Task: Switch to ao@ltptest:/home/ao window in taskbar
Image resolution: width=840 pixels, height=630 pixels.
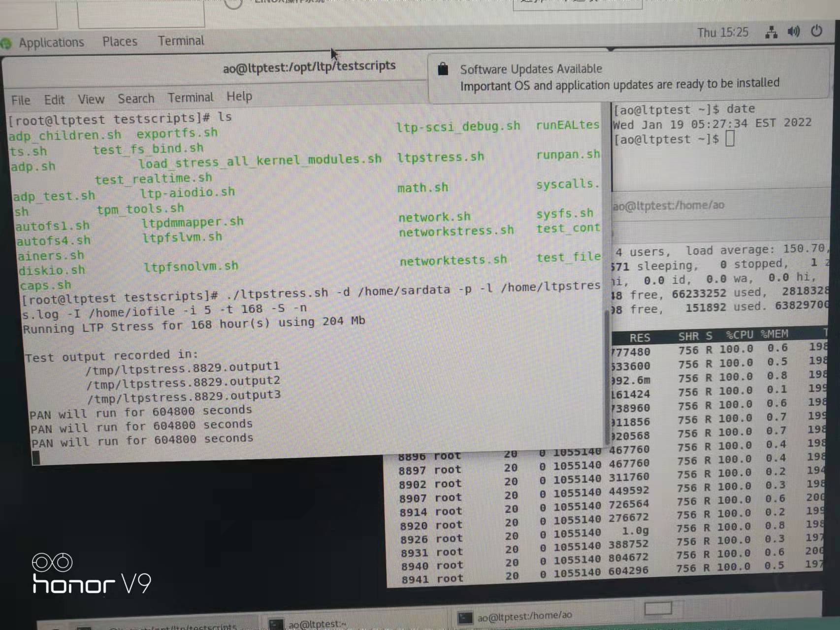Action: pyautogui.click(x=524, y=616)
